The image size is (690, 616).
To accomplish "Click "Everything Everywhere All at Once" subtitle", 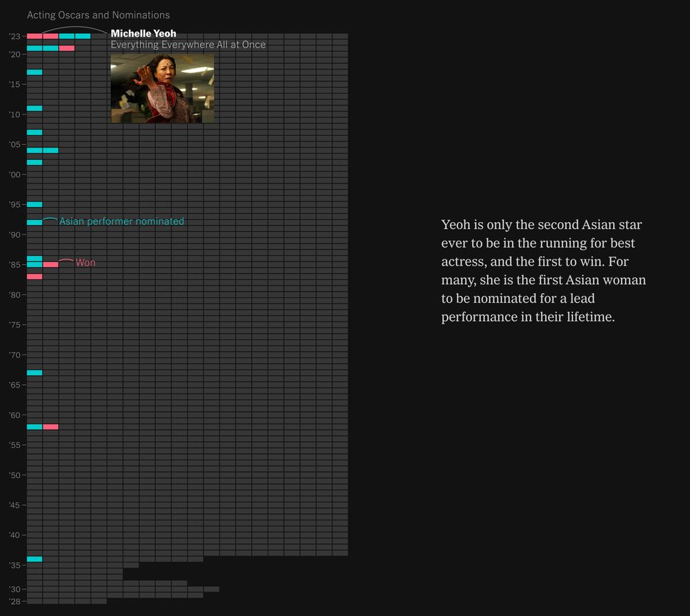I will click(x=188, y=44).
